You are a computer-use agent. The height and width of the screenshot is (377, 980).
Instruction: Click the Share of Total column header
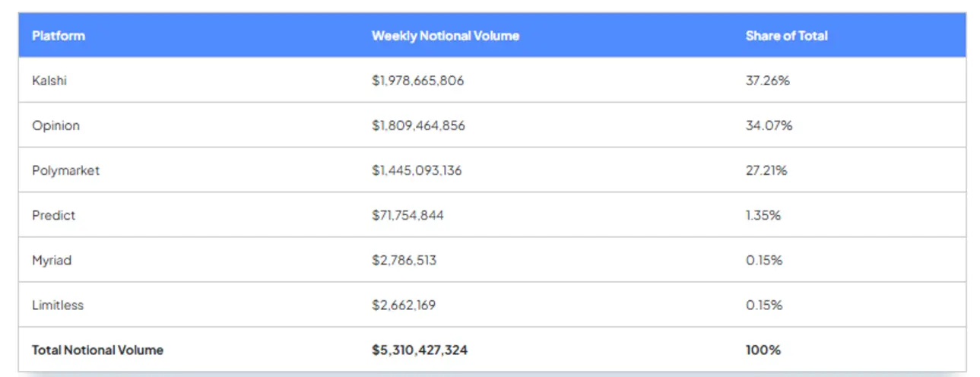[786, 36]
